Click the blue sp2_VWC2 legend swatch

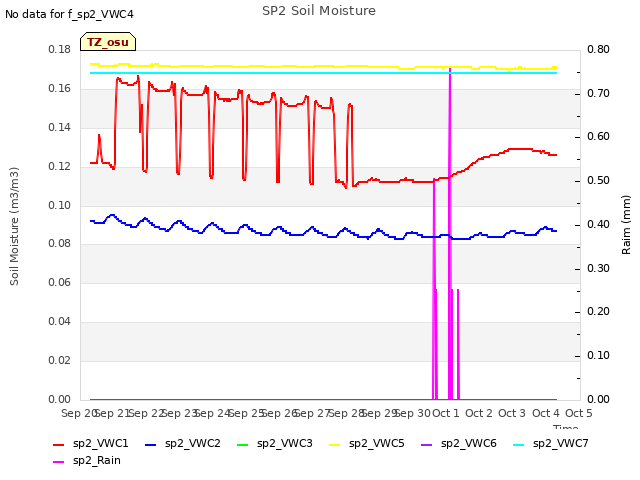151,444
